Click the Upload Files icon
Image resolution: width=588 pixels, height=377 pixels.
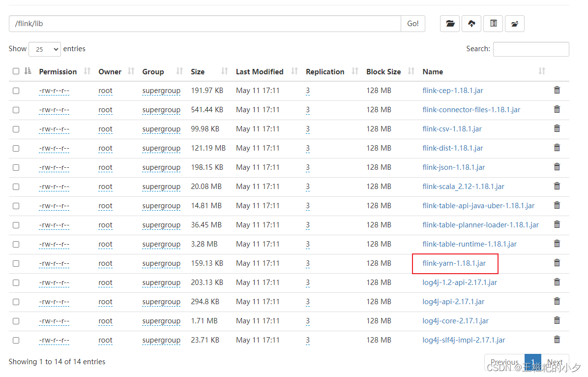pos(471,23)
